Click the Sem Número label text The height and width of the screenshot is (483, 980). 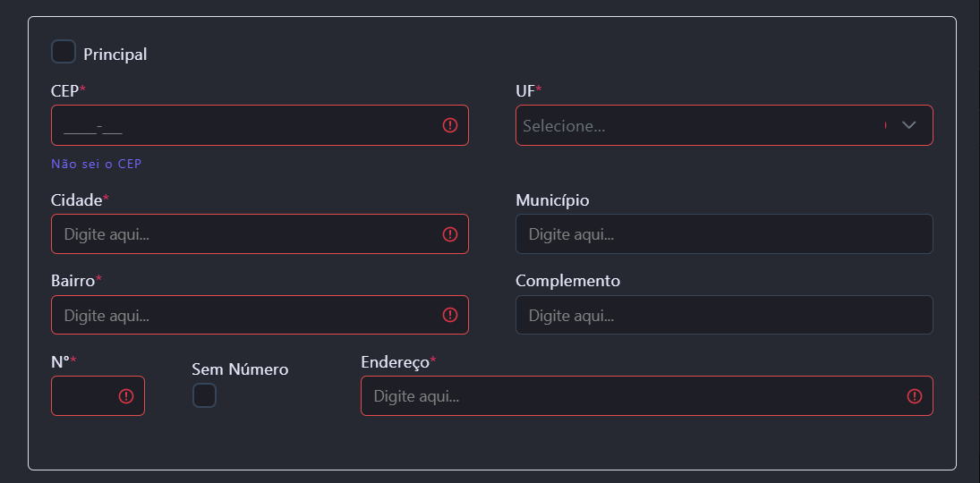coord(240,369)
